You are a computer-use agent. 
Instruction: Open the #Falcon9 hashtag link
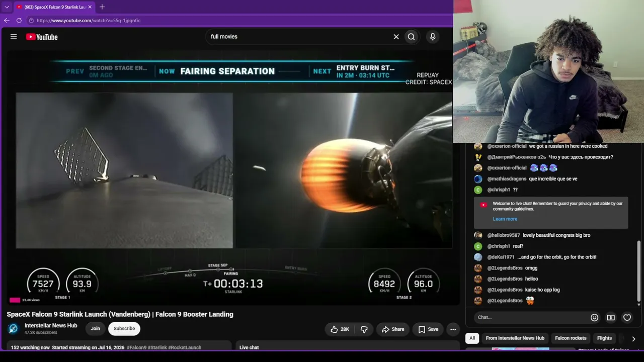[x=136, y=347]
